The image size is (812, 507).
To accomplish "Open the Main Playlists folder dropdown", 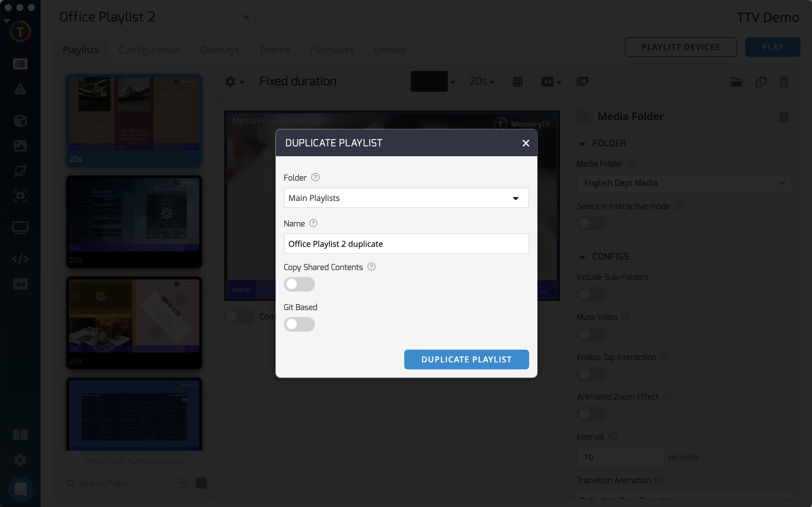I will (406, 198).
